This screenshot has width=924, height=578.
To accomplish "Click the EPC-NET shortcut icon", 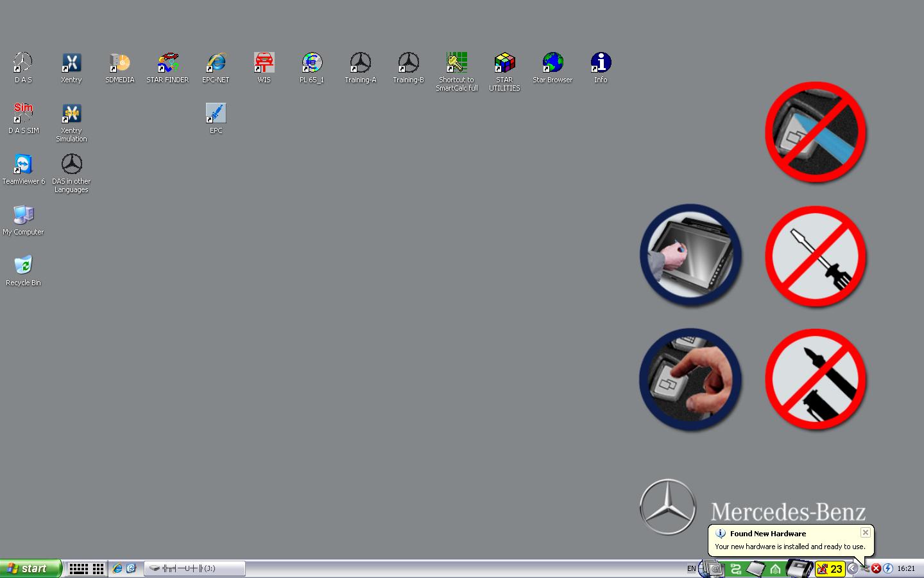I will pyautogui.click(x=216, y=64).
